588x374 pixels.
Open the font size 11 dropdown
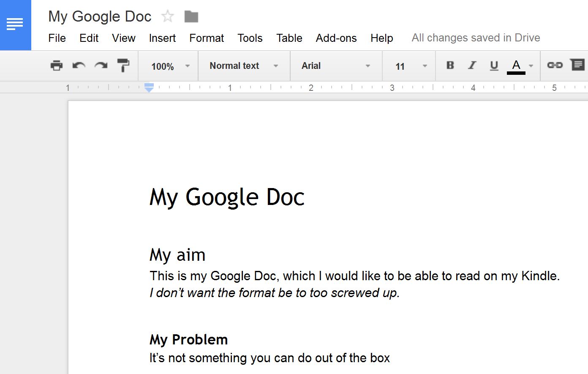coord(409,66)
